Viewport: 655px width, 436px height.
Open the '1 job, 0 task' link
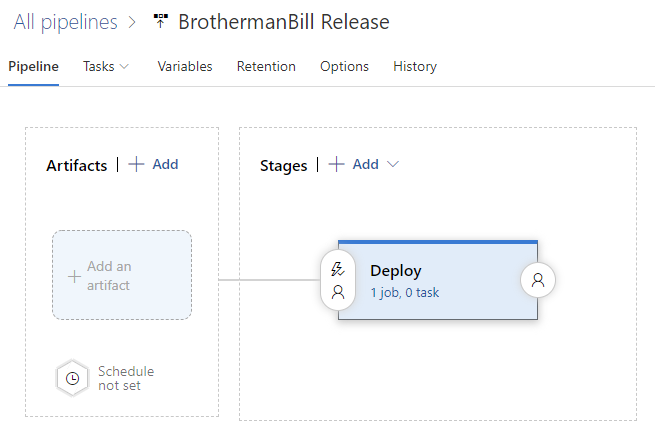tap(404, 292)
